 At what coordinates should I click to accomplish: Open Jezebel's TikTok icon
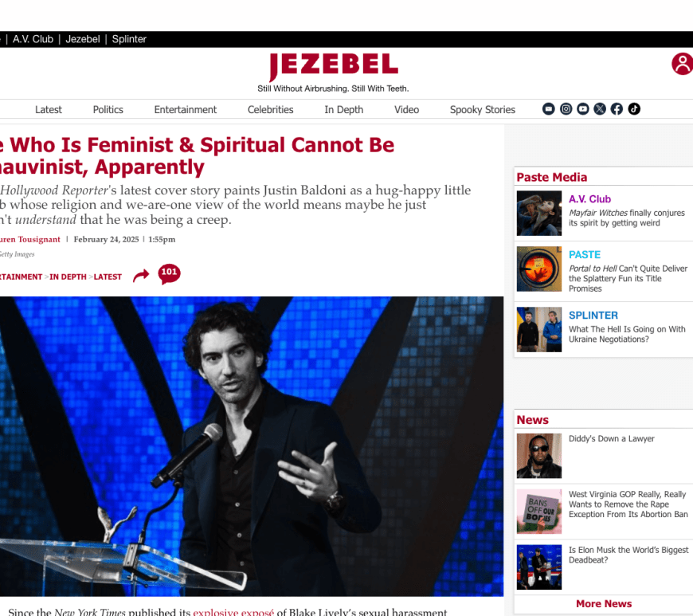tap(634, 109)
